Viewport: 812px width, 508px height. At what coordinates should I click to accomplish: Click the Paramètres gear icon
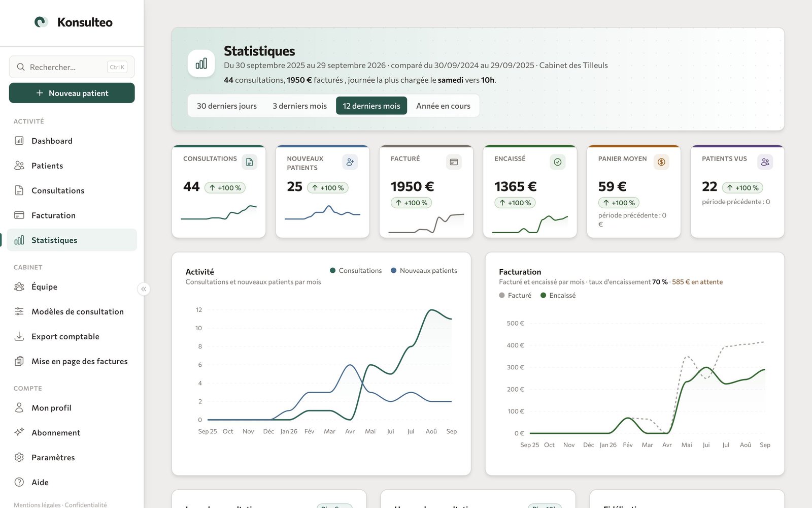[19, 457]
